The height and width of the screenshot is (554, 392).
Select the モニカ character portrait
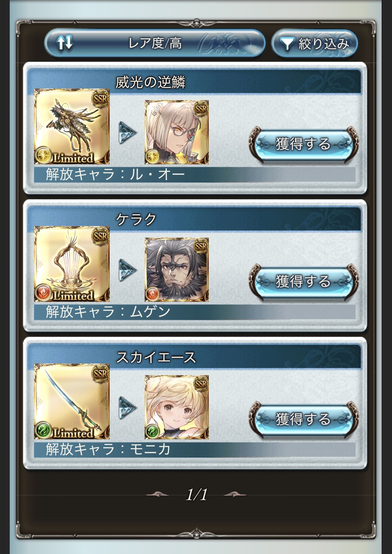(x=177, y=407)
